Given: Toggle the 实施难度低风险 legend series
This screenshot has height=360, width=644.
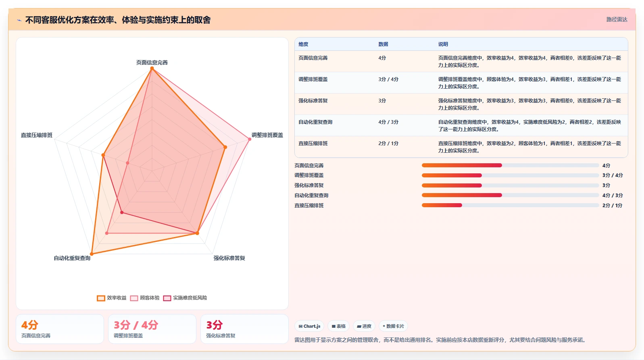Looking at the screenshot, I should (x=185, y=298).
